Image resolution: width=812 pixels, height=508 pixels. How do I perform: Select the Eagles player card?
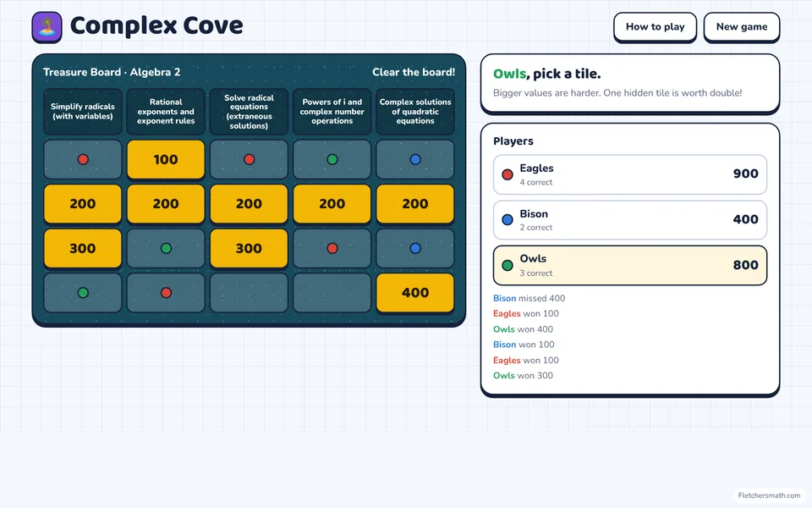(x=629, y=174)
